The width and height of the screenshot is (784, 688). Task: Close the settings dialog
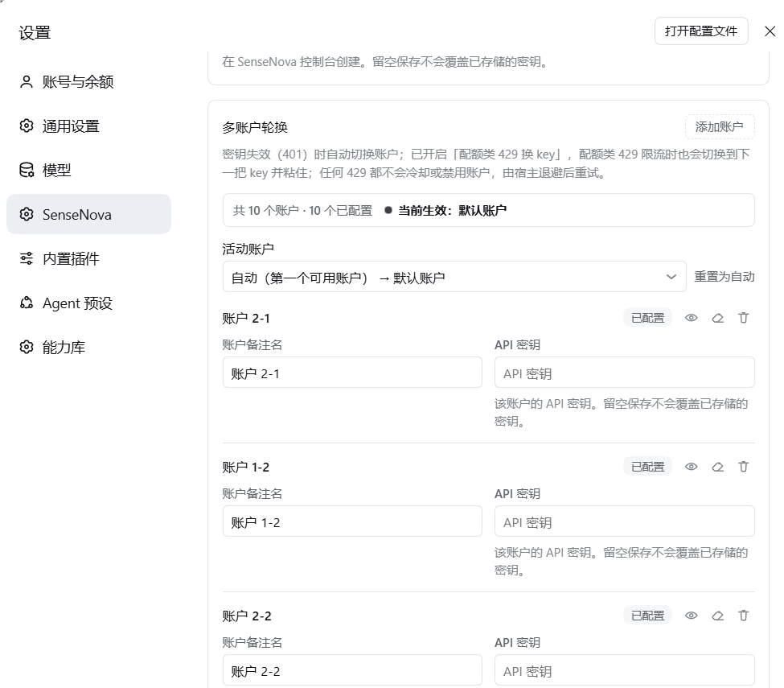tap(770, 31)
